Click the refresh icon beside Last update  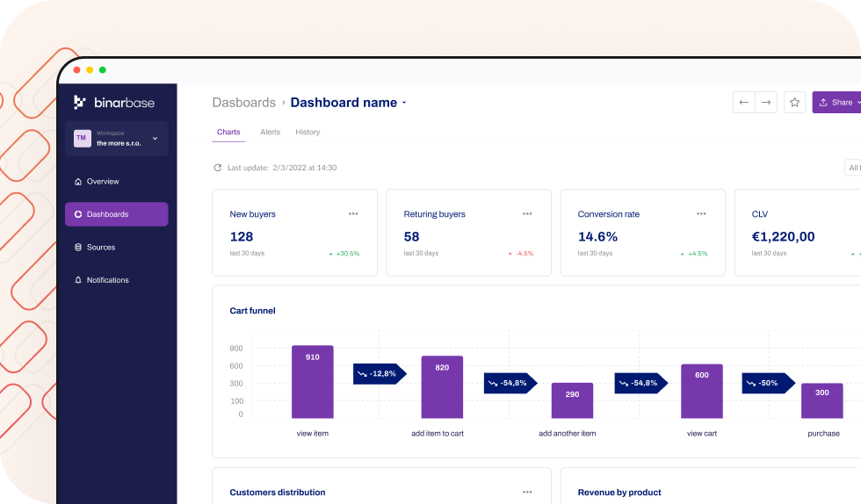pyautogui.click(x=218, y=168)
